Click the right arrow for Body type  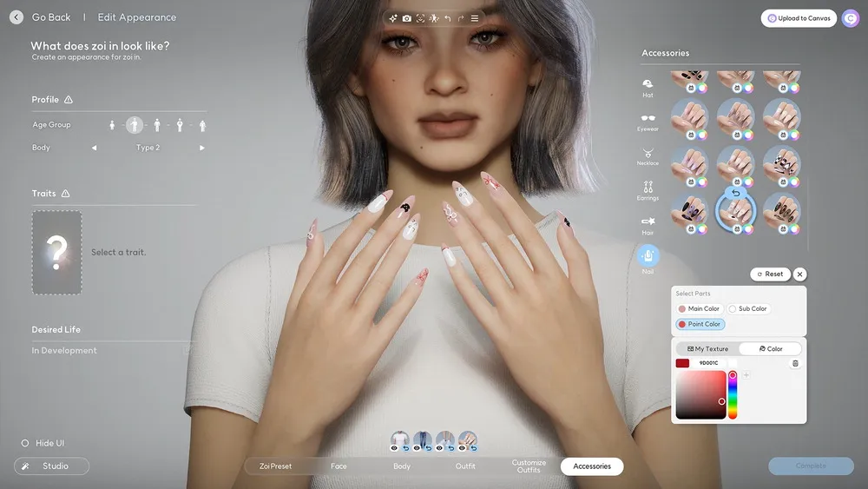pyautogui.click(x=202, y=148)
